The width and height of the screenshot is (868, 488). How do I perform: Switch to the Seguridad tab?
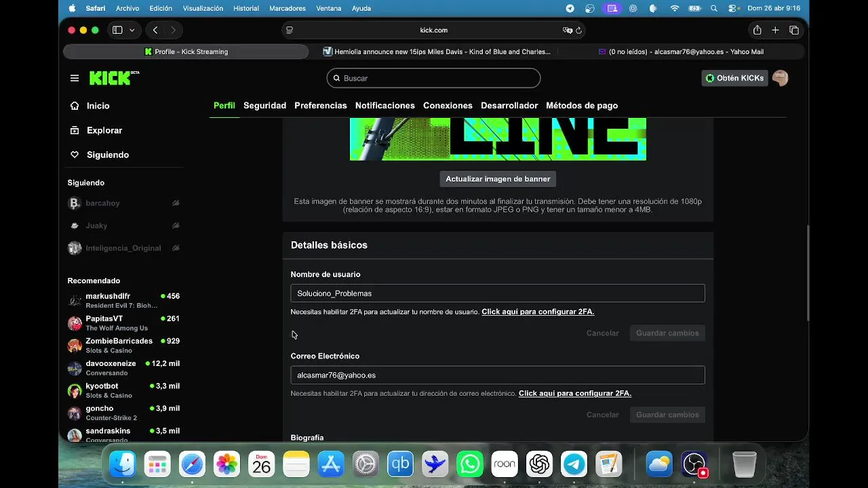pos(264,106)
